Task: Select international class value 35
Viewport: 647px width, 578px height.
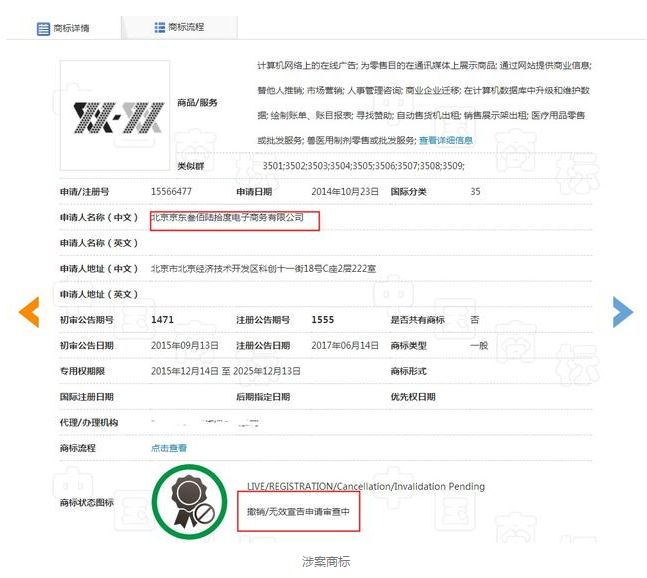Action: click(475, 191)
